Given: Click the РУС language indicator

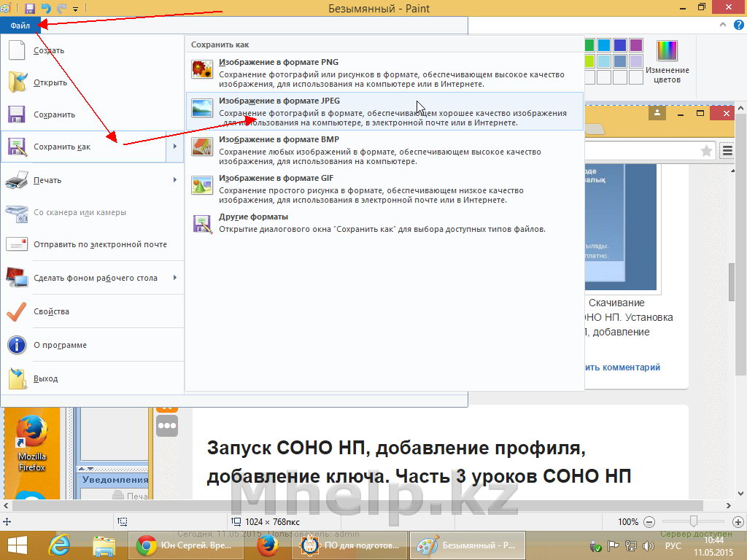Looking at the screenshot, I should pos(673,545).
